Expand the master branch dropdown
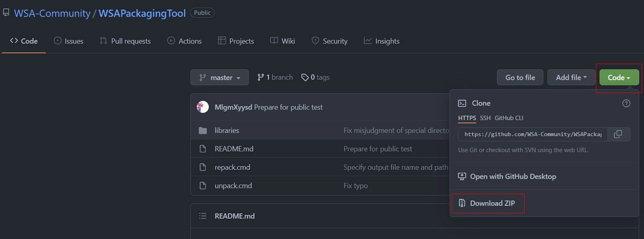Screen dimensions: 644x239 (x=219, y=78)
